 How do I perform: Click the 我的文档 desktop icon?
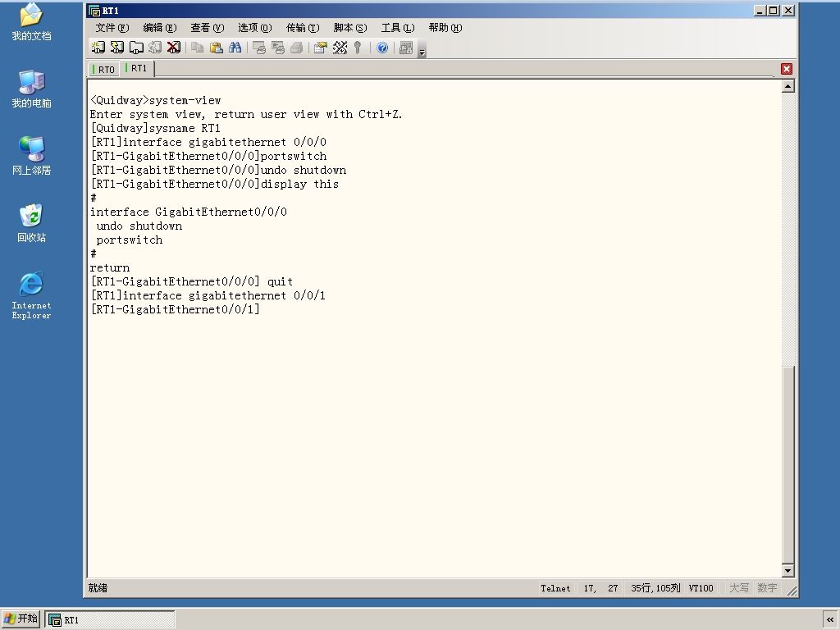pyautogui.click(x=32, y=22)
